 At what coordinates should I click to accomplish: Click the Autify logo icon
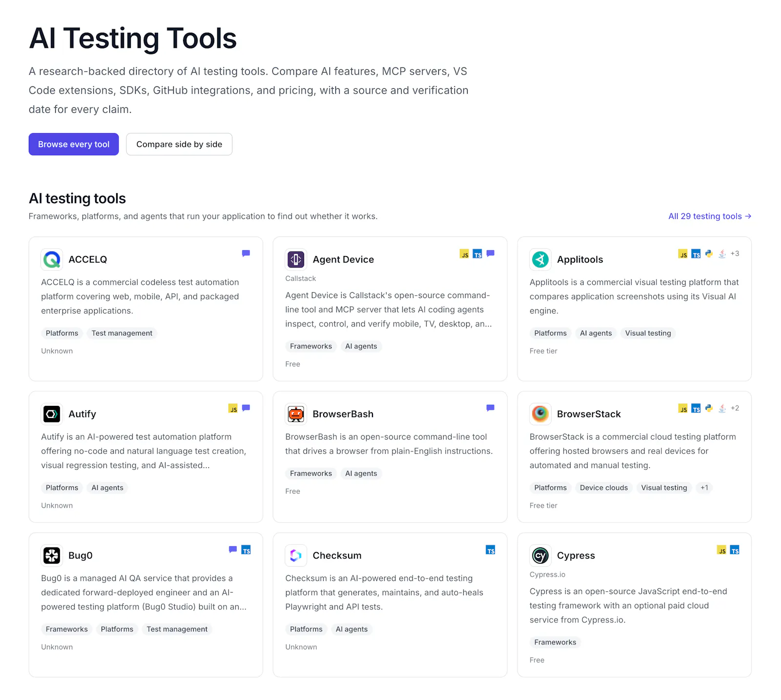52,414
